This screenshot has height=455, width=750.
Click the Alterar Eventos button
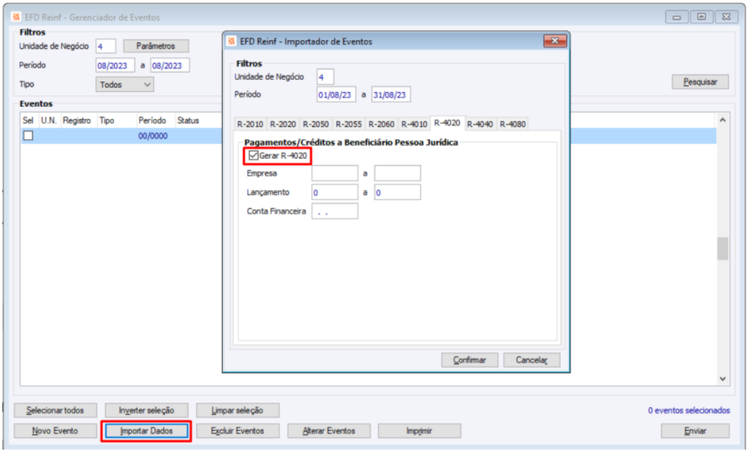point(329,431)
